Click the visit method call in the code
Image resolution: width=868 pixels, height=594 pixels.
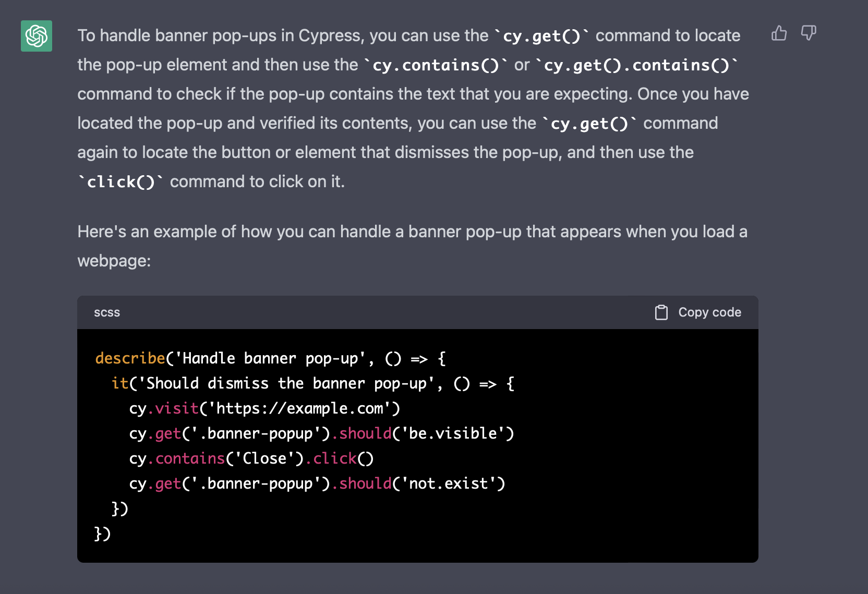(x=176, y=408)
